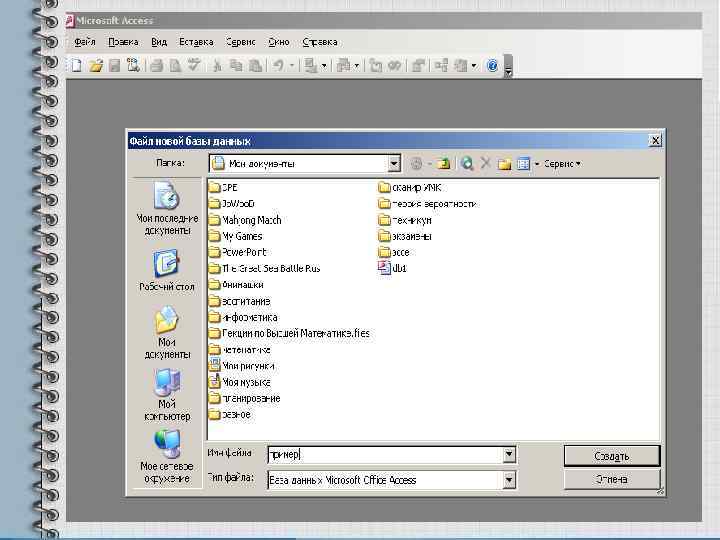Viewport: 720px width, 540px height.
Task: Click the Save diskette toolbar icon
Action: [x=114, y=66]
